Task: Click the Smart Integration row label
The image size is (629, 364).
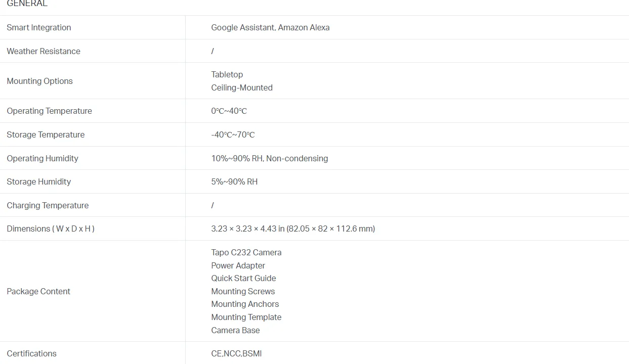Action: click(x=39, y=27)
